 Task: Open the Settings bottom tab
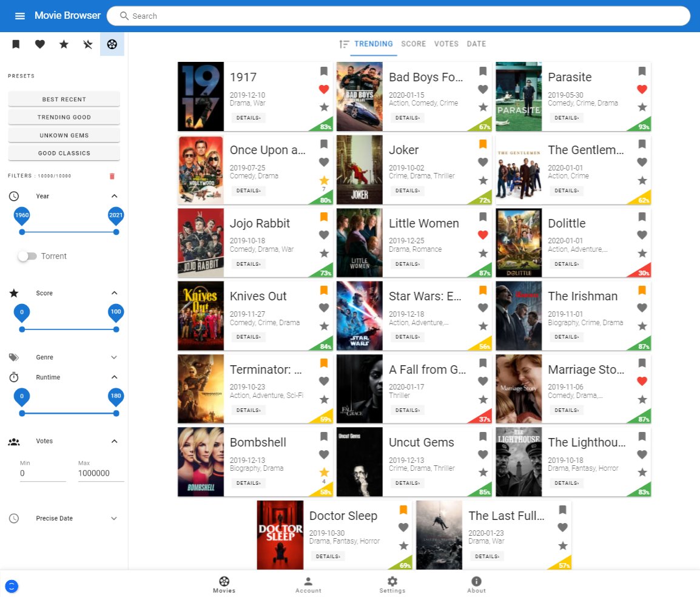[392, 585]
